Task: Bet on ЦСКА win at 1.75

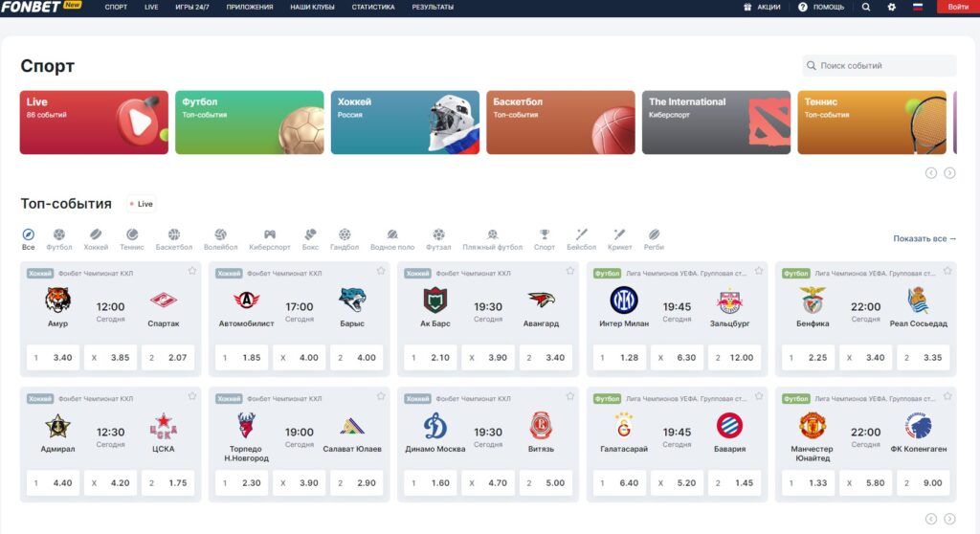Action: point(168,482)
